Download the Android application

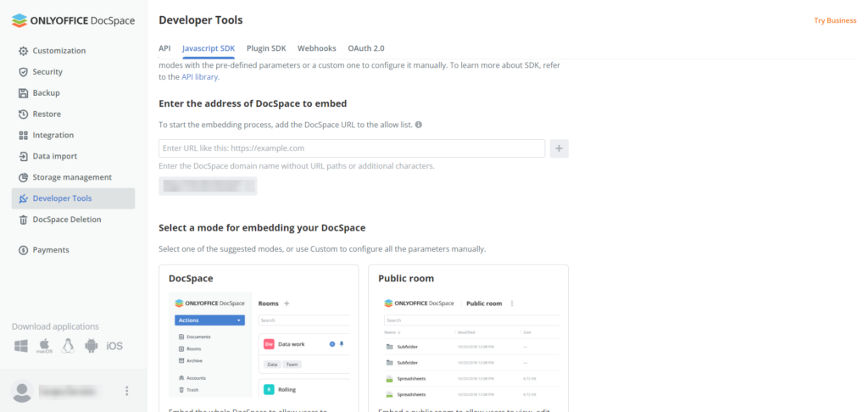pyautogui.click(x=92, y=346)
